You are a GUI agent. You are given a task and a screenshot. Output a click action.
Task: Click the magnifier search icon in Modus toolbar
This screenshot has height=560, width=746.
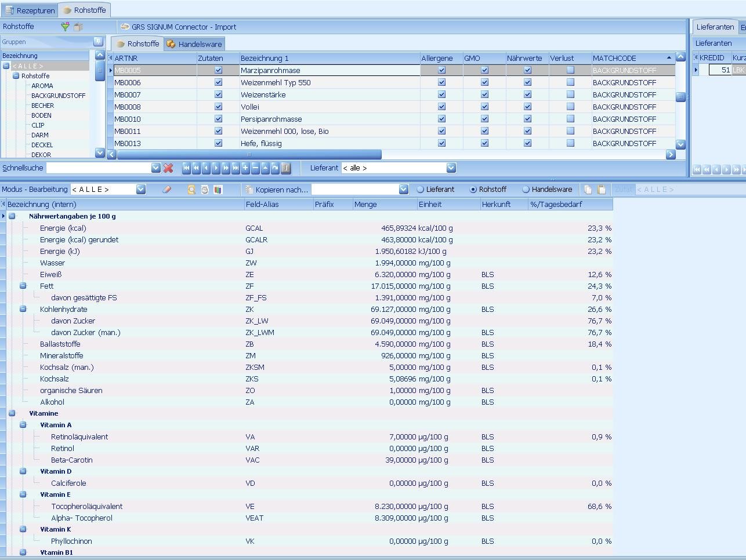[191, 190]
